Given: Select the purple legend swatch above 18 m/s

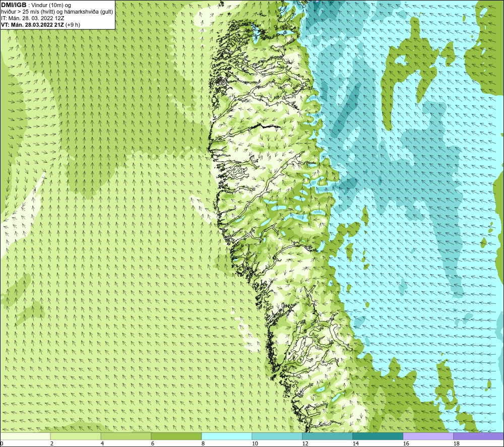Looking at the screenshot, I should pos(478,436).
